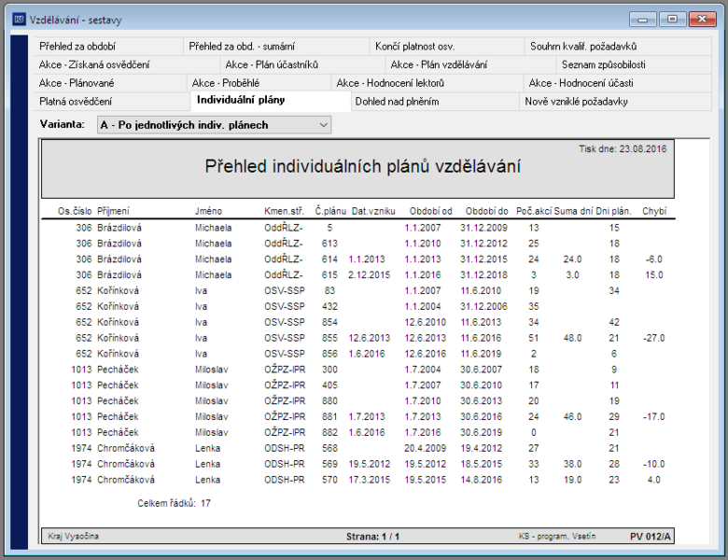Click the Poč.akcí column header

[534, 211]
